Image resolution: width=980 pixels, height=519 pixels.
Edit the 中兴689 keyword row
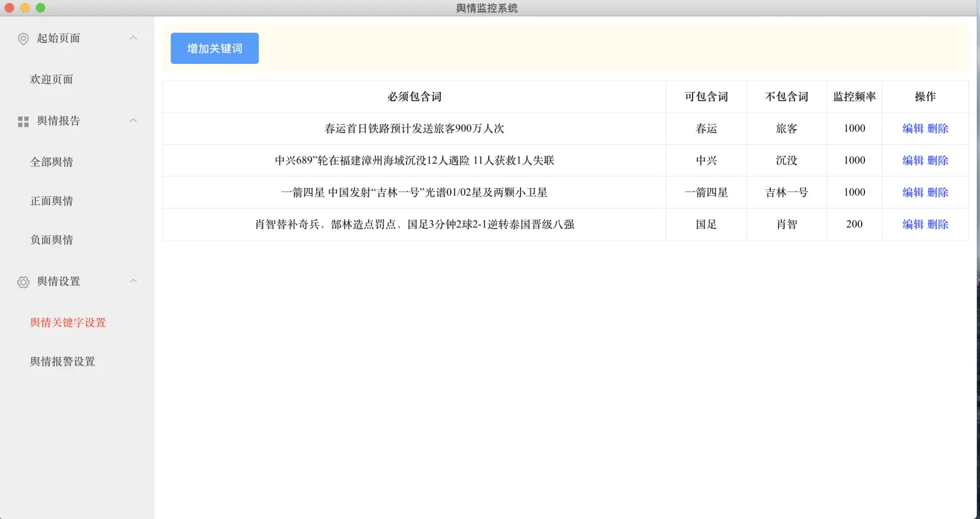point(913,161)
